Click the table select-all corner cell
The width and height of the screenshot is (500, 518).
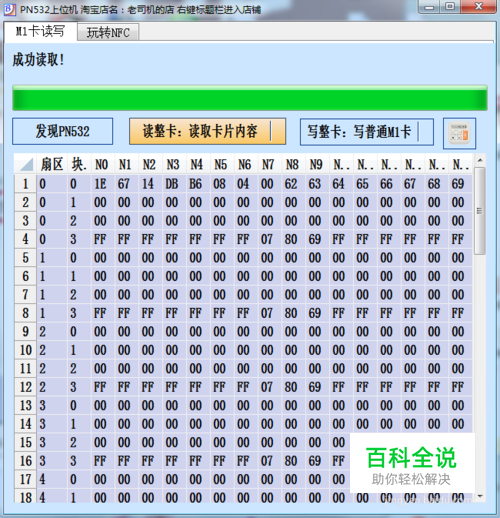pos(25,164)
